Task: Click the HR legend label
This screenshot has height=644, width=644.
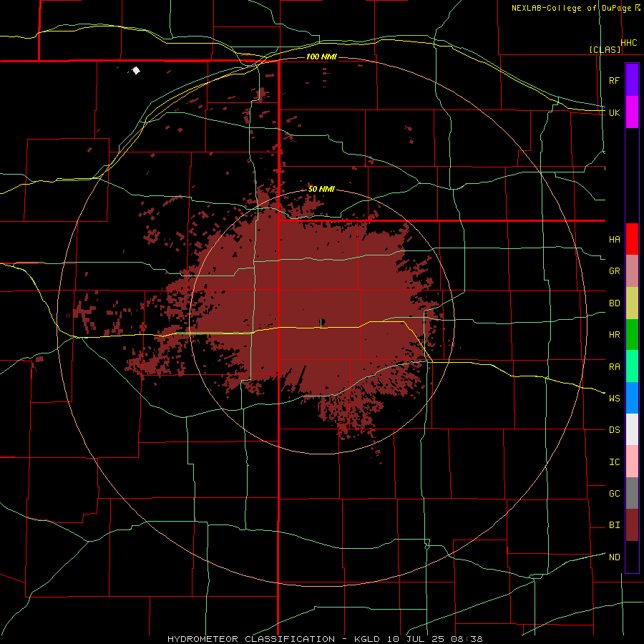Action: click(x=614, y=335)
